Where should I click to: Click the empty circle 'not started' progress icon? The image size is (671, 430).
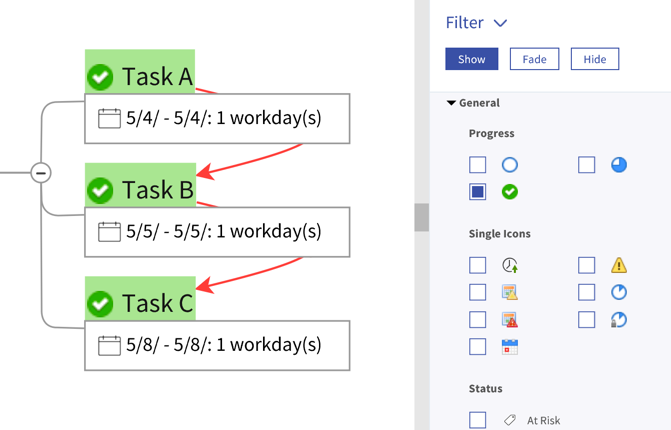click(510, 165)
